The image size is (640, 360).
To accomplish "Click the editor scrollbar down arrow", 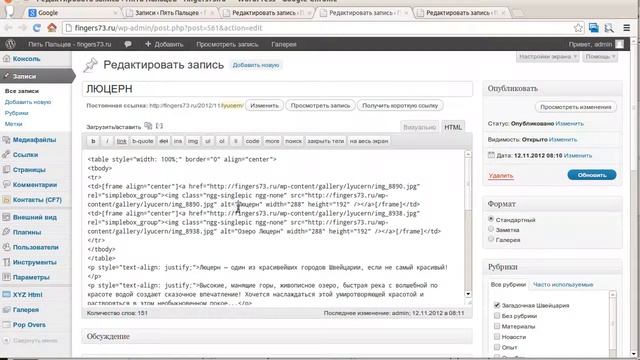I will tap(468, 294).
